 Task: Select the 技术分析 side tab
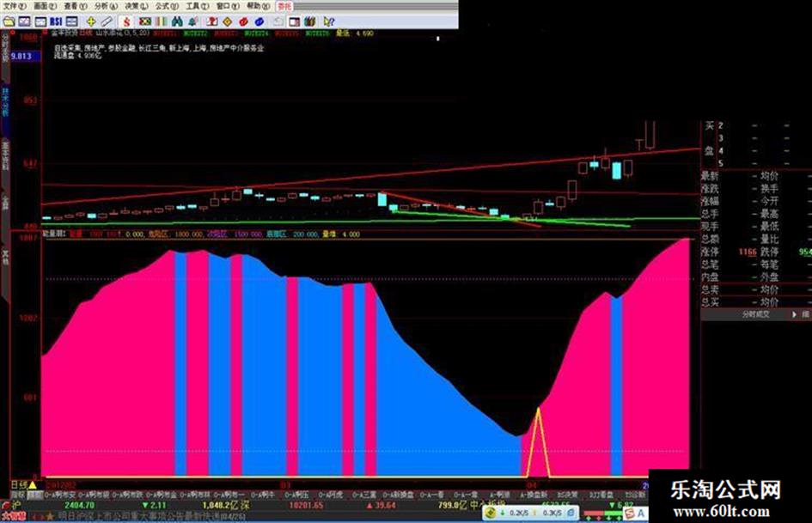(x=5, y=96)
